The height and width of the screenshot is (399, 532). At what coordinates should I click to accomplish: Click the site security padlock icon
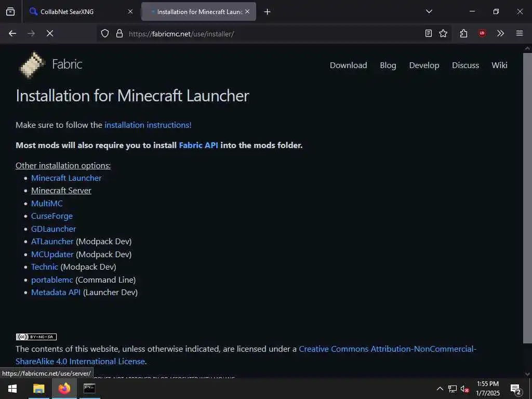(x=119, y=33)
